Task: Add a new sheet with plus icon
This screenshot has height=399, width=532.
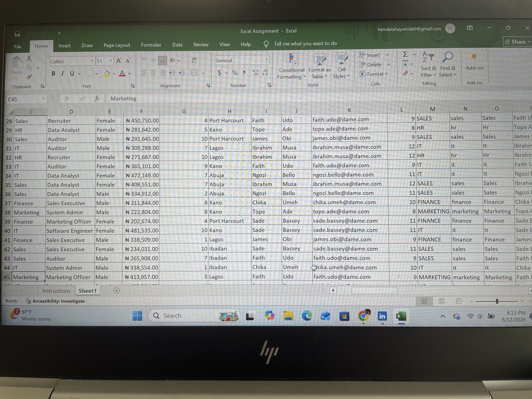Action: (116, 291)
